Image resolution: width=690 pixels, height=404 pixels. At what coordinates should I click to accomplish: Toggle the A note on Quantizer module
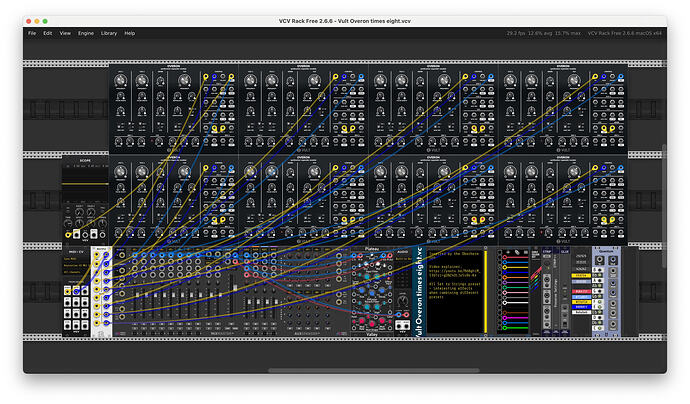(598, 281)
